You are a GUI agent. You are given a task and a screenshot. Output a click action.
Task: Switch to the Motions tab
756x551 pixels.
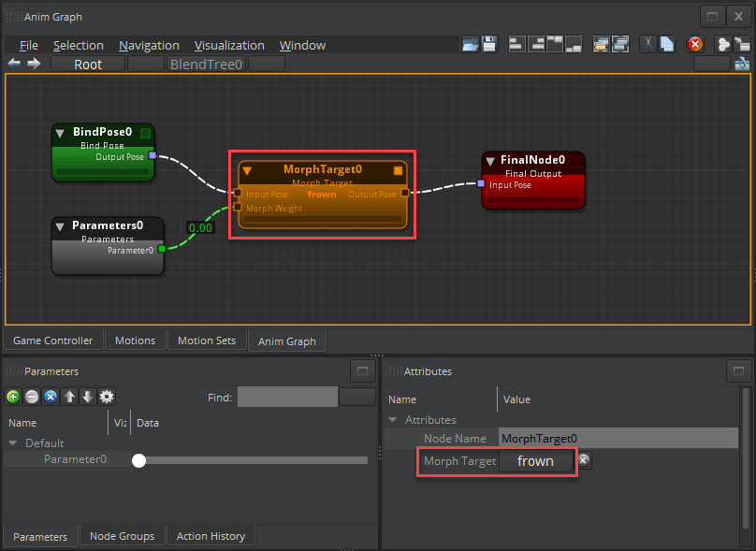[136, 341]
